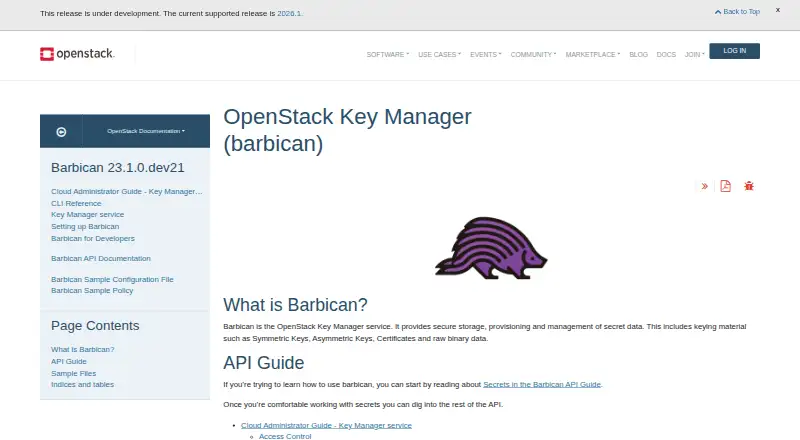Jump to Sample Files section
This screenshot has height=440, width=800.
pyautogui.click(x=73, y=373)
